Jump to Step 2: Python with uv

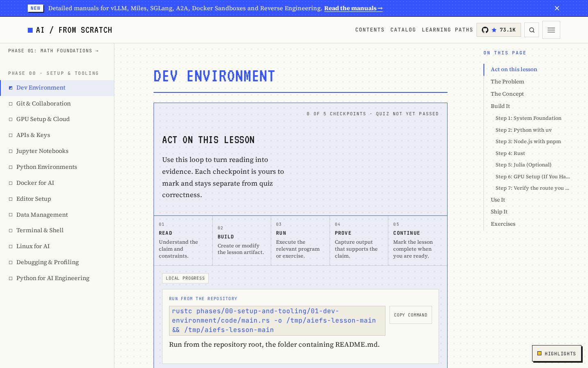point(523,130)
